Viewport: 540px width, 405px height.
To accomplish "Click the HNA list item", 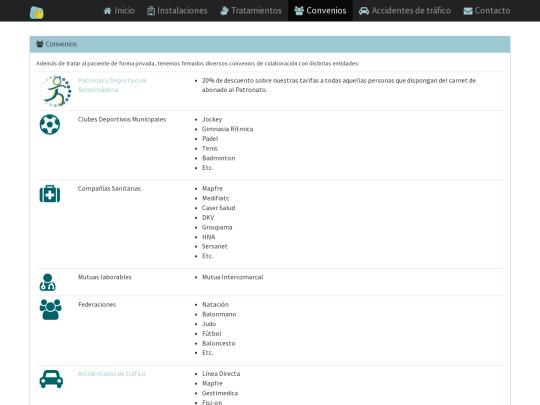I will pos(208,237).
